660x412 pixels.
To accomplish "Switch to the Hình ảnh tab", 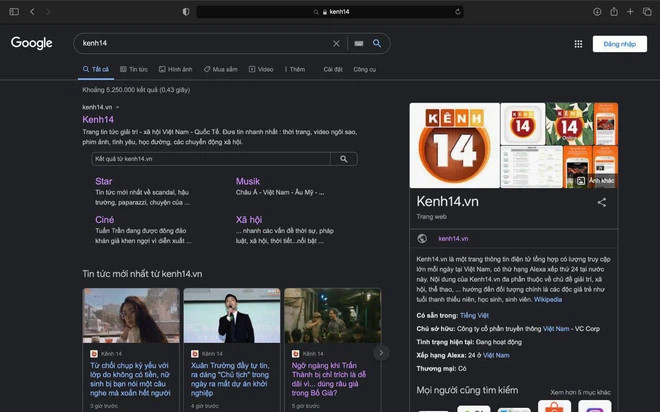I will point(176,70).
